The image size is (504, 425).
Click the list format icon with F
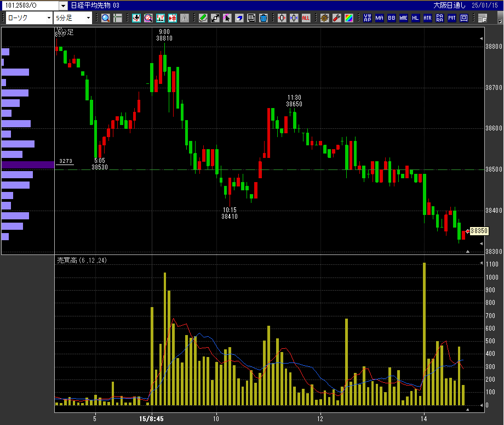[x=483, y=18]
